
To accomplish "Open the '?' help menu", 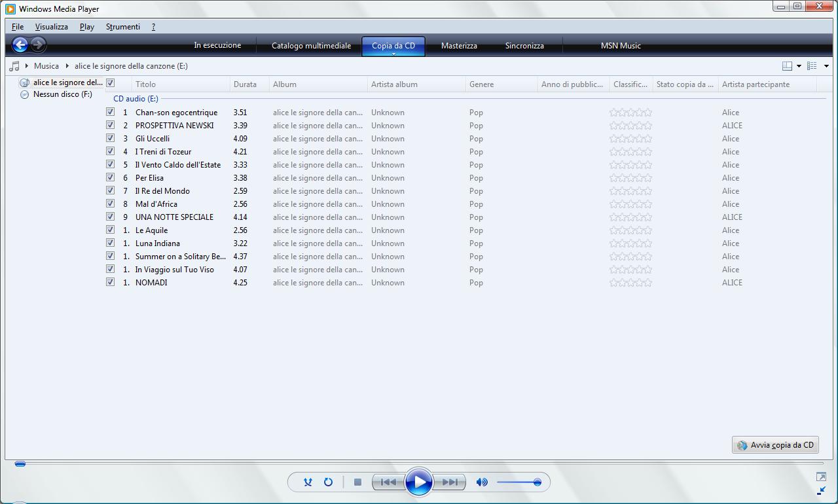I will coord(153,27).
